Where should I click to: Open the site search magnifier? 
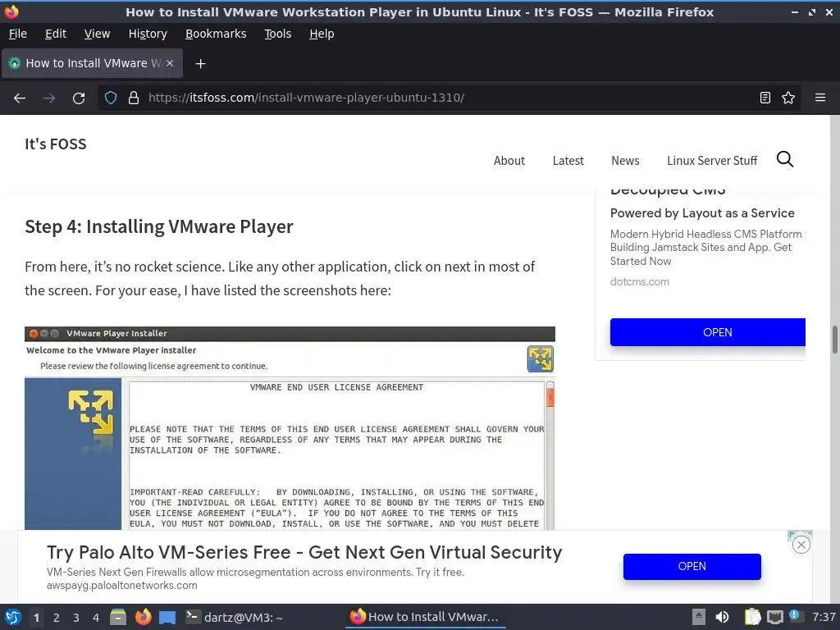click(x=785, y=159)
